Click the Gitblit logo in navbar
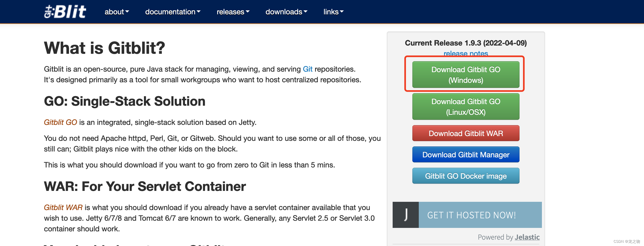644x246 pixels. (65, 12)
